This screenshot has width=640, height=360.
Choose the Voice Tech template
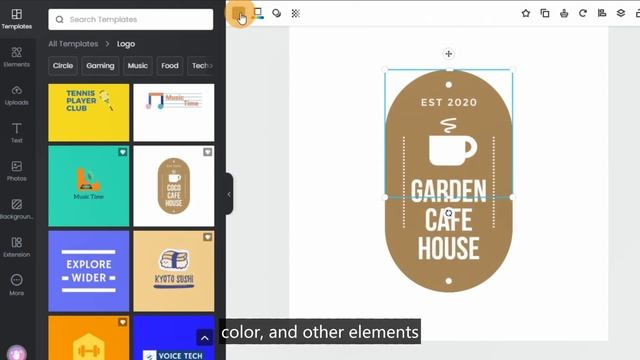tap(174, 338)
